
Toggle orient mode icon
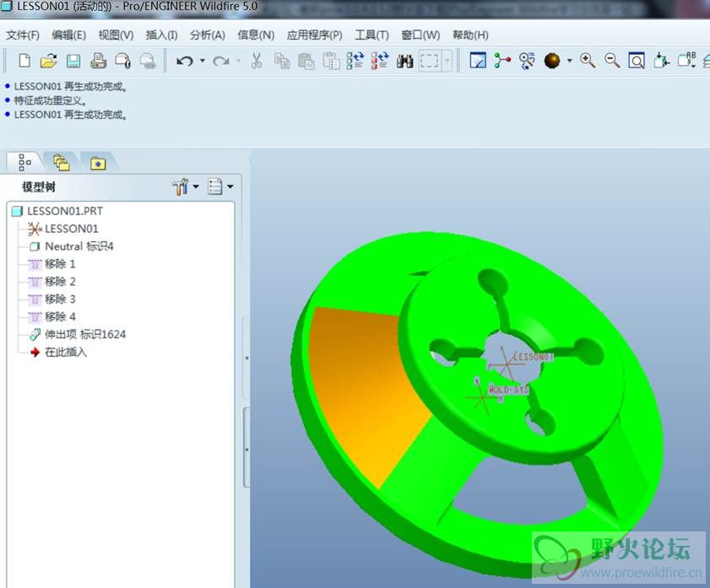pos(527,61)
